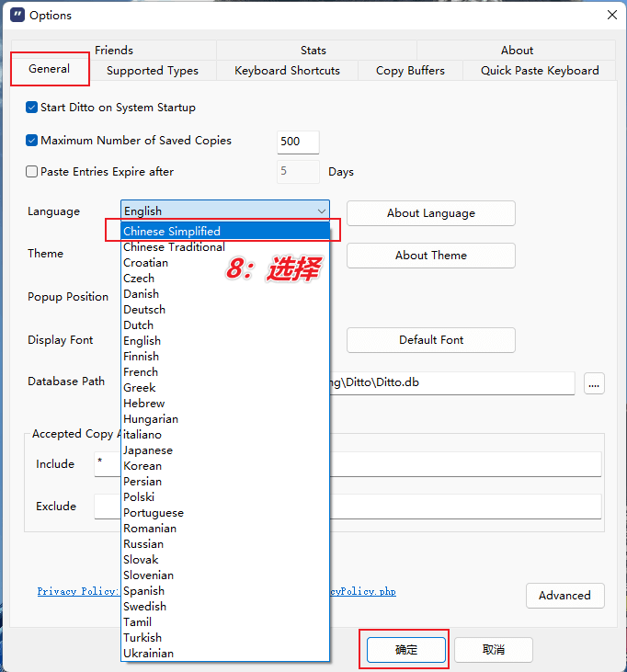
Task: Open the Keyboard Shortcuts tab
Action: pyautogui.click(x=287, y=71)
